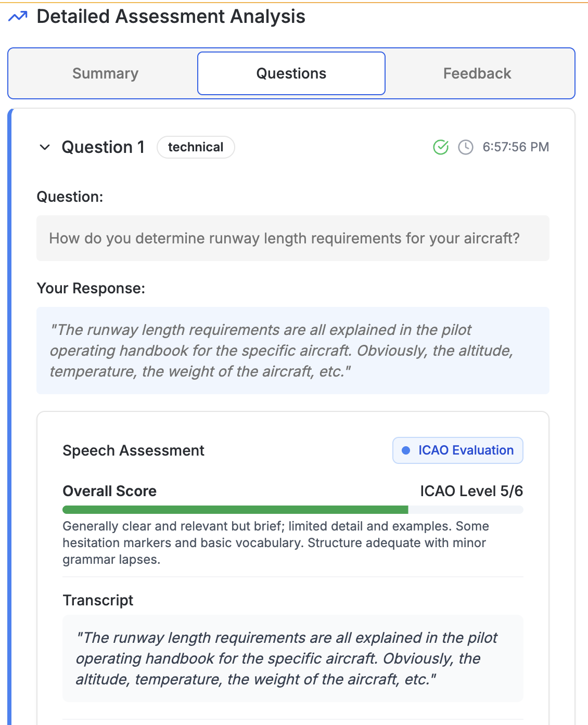Screen dimensions: 588x725
Task: Open the Feedback tab
Action: tap(477, 73)
